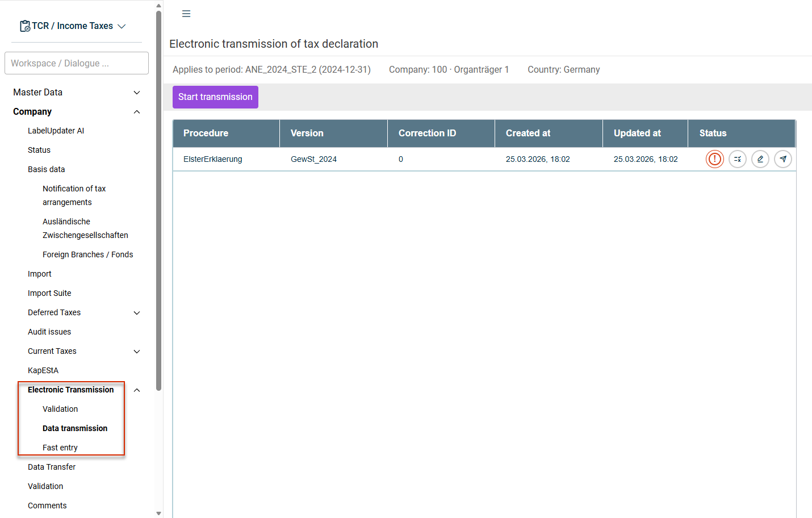The height and width of the screenshot is (518, 812).
Task: Click the Created at column header
Action: (549, 133)
